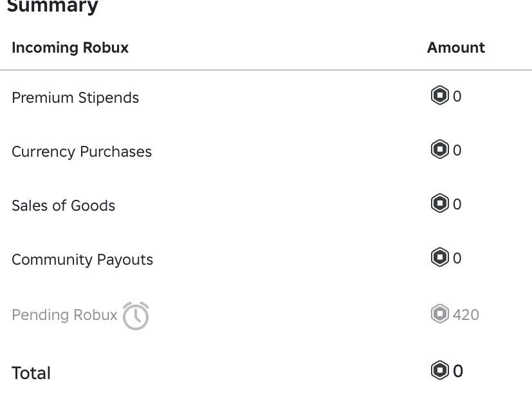Select the Sales of Goods row label

click(64, 206)
